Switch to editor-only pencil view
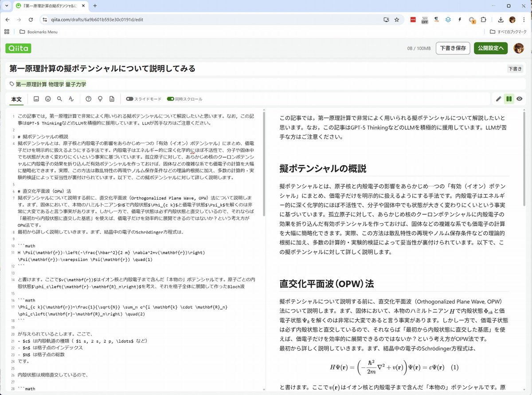The width and height of the screenshot is (532, 395). click(498, 99)
